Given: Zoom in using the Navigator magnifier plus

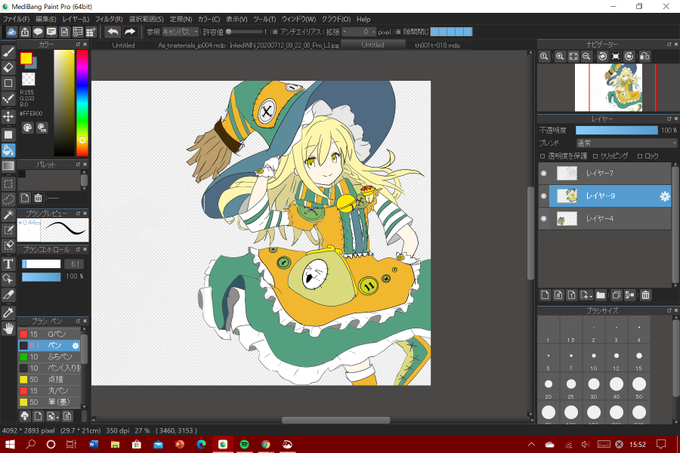Looking at the screenshot, I should (560, 56).
